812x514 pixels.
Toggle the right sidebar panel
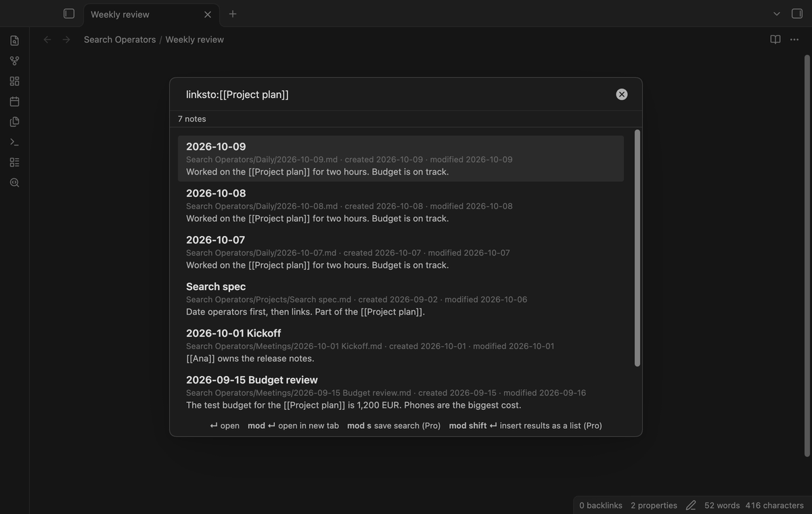(796, 14)
